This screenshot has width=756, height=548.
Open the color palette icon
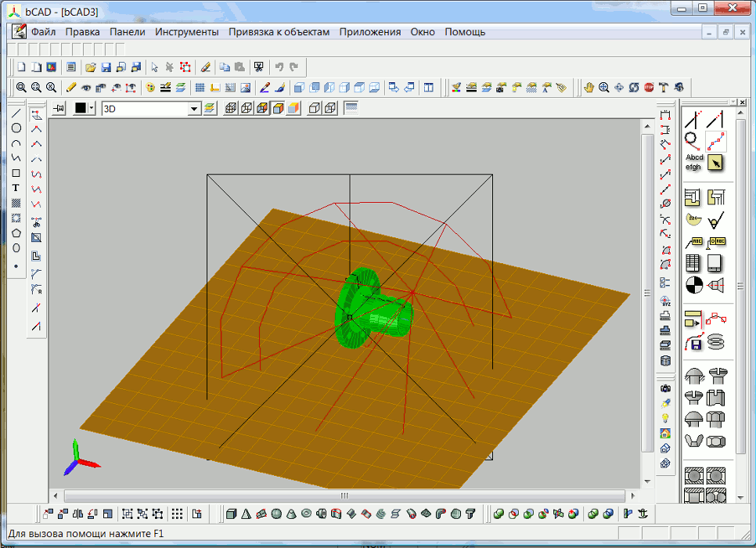coord(150,88)
